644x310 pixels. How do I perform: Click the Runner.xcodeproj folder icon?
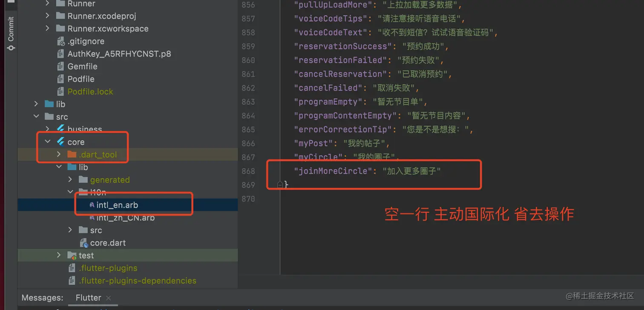(x=60, y=16)
